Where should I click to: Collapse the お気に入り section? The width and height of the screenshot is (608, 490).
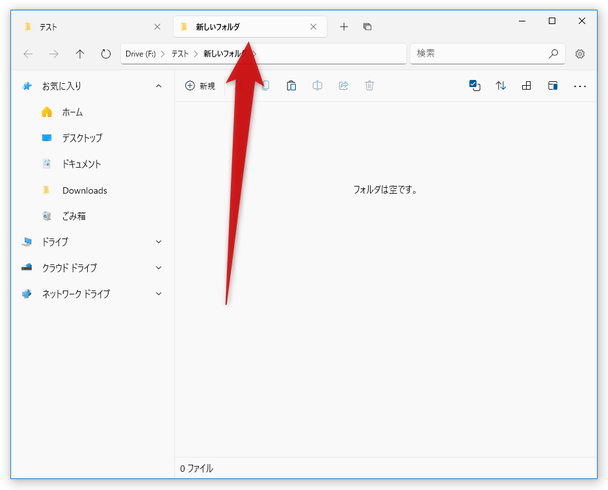click(x=159, y=86)
